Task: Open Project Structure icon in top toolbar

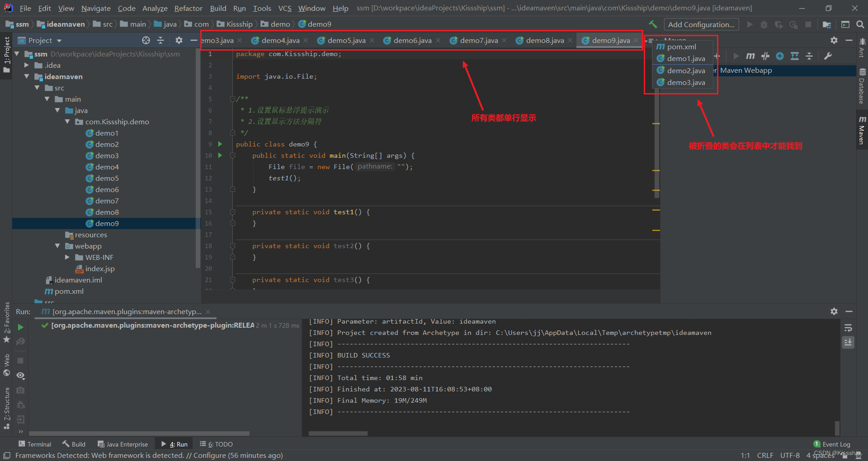Action: pos(827,24)
